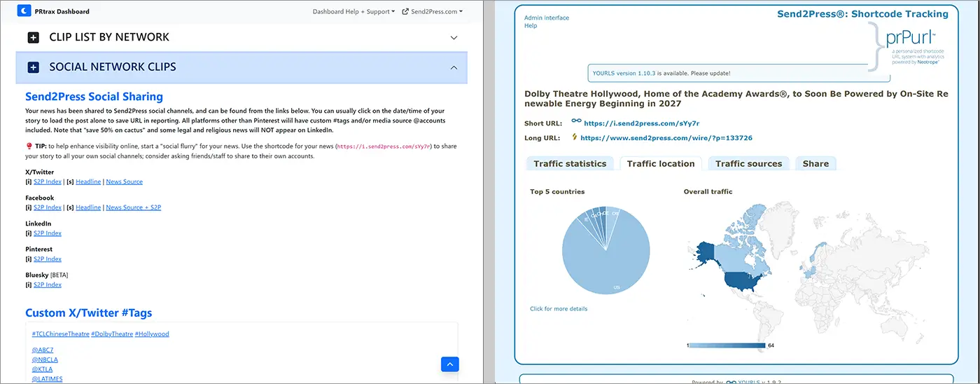Click the external link icon next to Send2Press.com
Viewport: 980px width, 384px height.
(405, 11)
